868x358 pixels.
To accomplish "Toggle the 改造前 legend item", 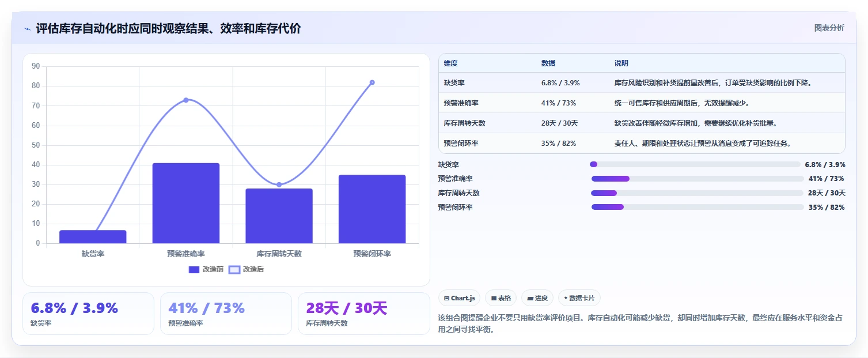I will [206, 269].
